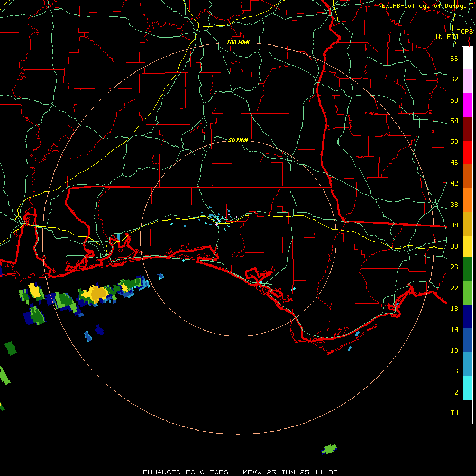This screenshot has width=476, height=476.
Task: Click the '62' value on the legend scale
Action: click(454, 79)
